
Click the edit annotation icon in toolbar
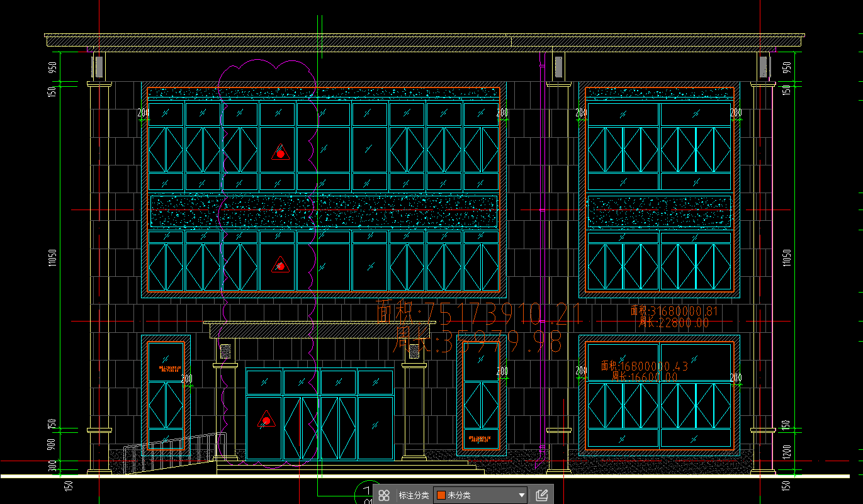coord(541,495)
